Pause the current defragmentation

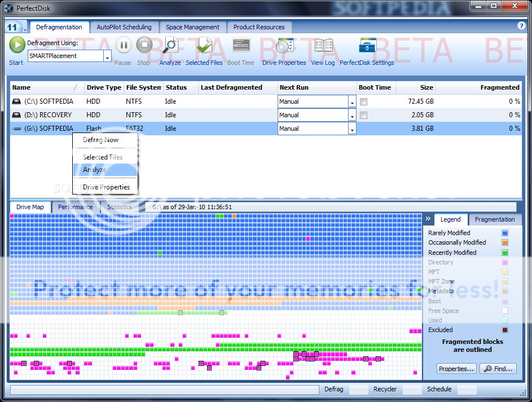[123, 45]
